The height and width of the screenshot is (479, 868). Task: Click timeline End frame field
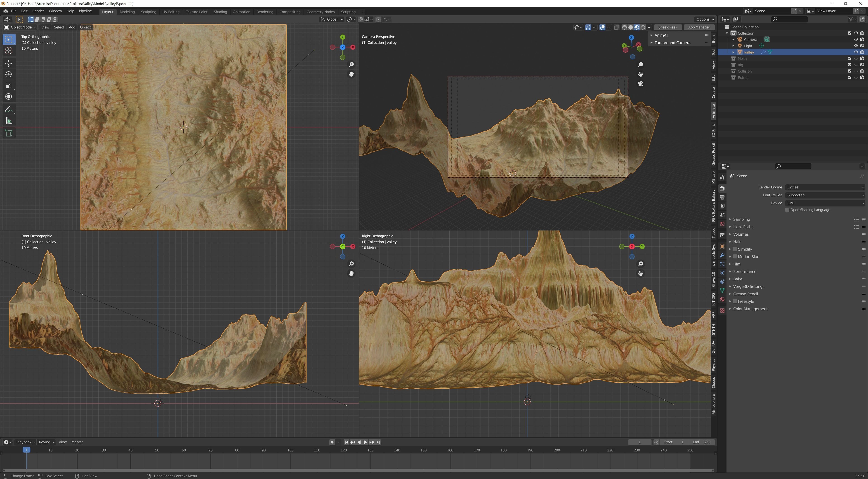pyautogui.click(x=702, y=442)
